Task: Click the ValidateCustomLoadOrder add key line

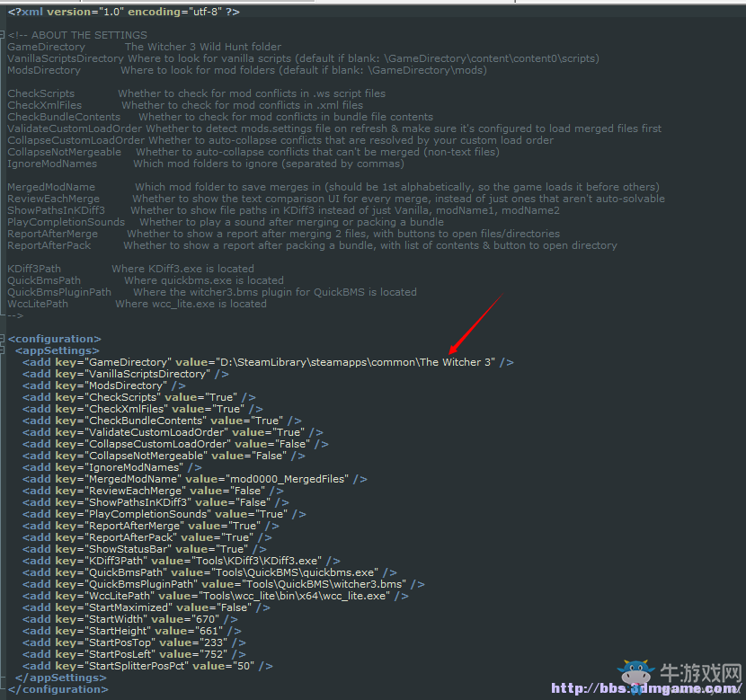Action: pyautogui.click(x=173, y=432)
